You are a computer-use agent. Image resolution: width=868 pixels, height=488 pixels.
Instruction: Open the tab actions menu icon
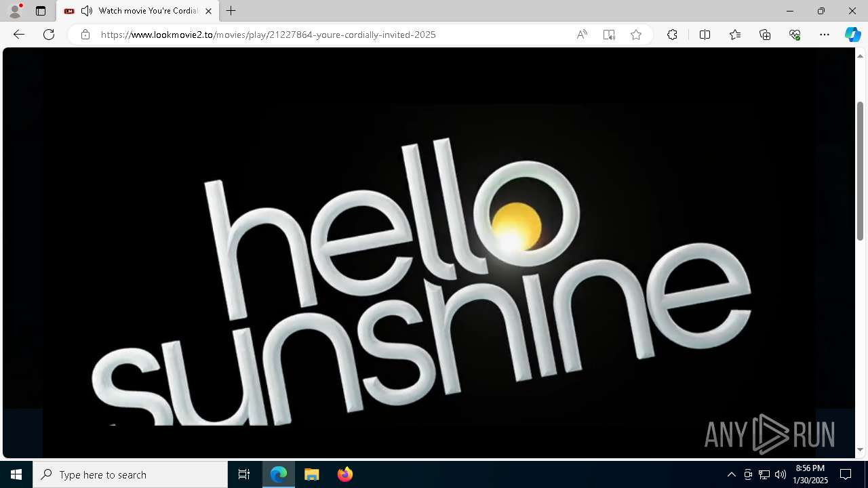tap(41, 11)
